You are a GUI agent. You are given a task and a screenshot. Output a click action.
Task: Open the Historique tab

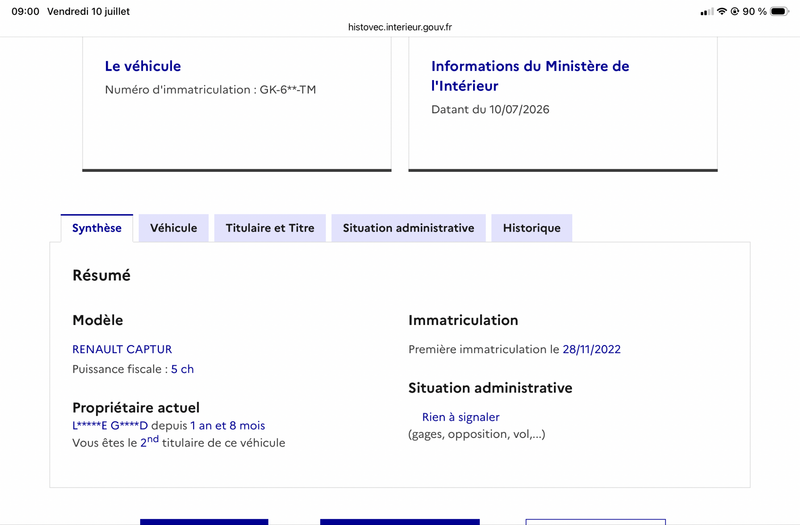(x=532, y=228)
